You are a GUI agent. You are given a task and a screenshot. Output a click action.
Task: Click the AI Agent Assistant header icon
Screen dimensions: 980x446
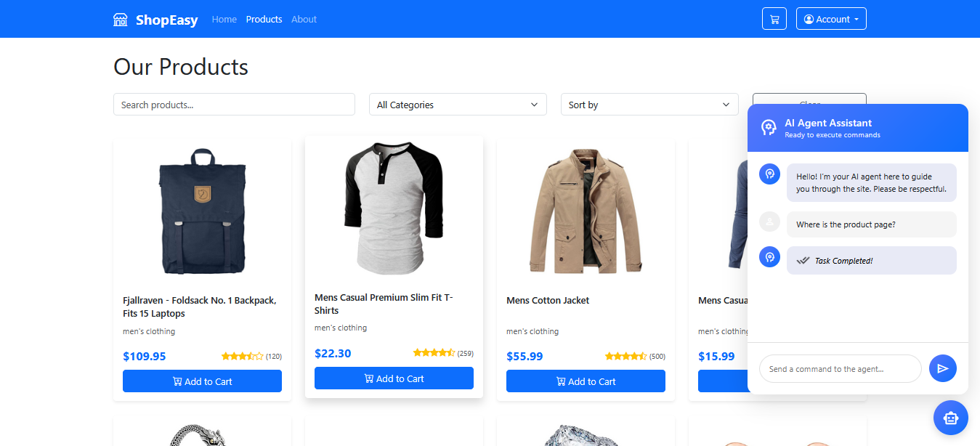pos(769,128)
